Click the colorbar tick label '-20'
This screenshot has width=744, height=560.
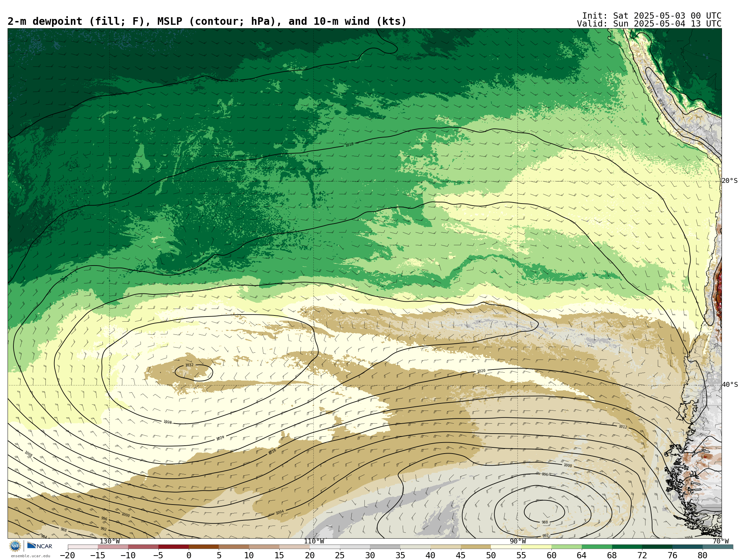pyautogui.click(x=68, y=555)
